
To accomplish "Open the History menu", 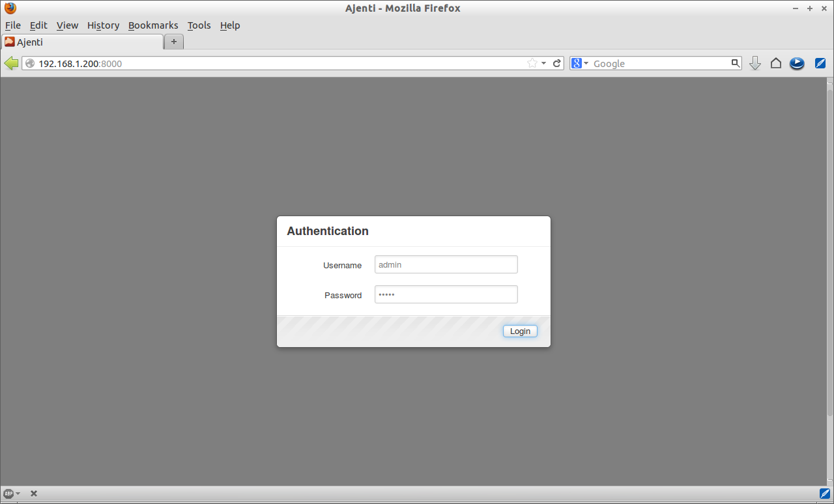I will coord(103,25).
